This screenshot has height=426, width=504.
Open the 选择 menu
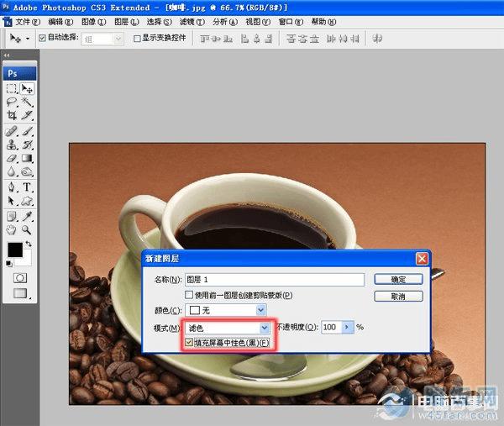coord(159,22)
